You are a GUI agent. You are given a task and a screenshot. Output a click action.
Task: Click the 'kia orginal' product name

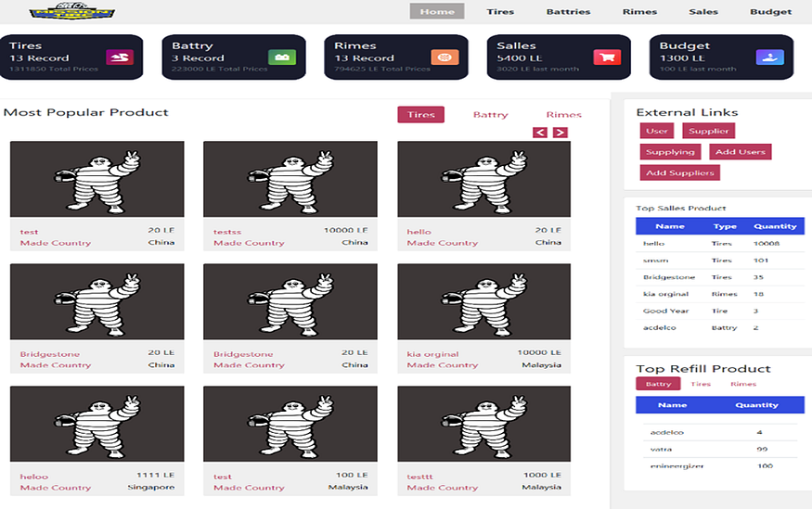pyautogui.click(x=432, y=354)
